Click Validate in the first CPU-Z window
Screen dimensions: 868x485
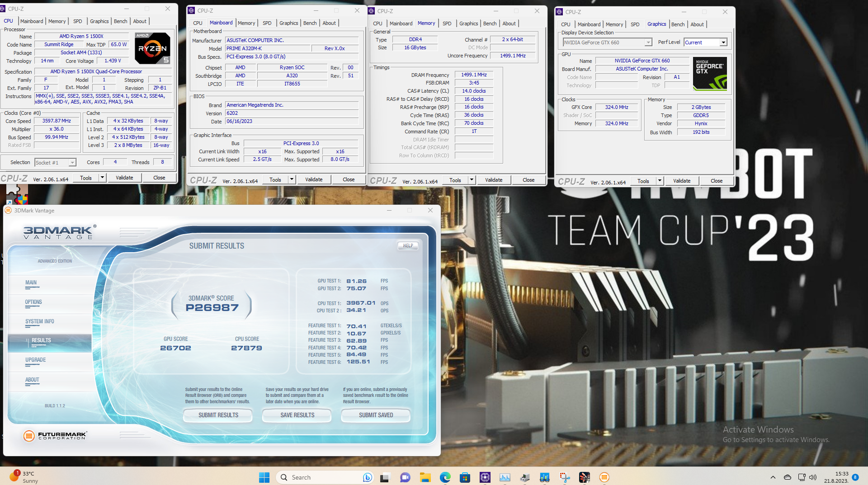pos(124,178)
